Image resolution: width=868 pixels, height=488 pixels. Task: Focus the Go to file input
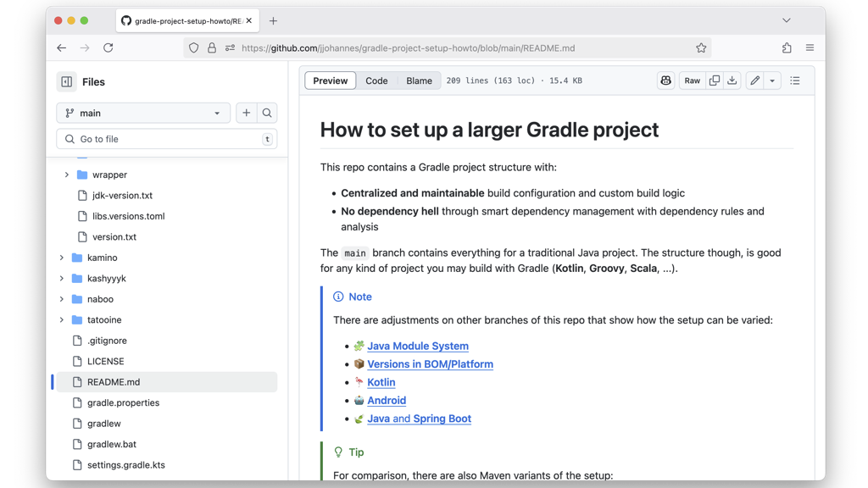click(167, 139)
